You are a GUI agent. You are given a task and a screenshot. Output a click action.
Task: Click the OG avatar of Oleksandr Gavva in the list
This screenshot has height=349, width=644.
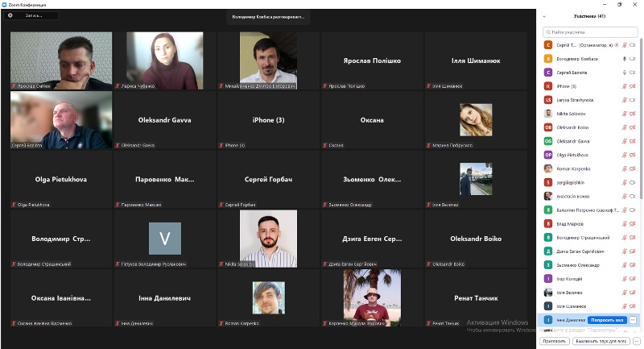[x=548, y=141]
